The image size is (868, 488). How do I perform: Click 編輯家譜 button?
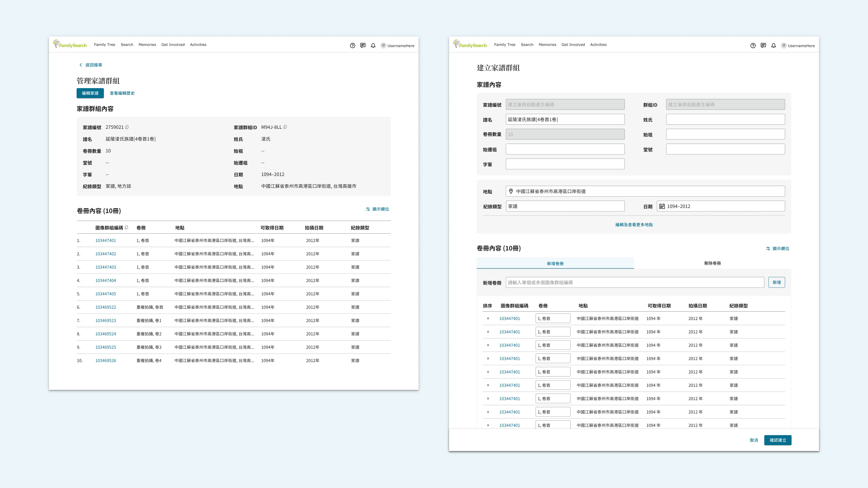click(x=90, y=93)
